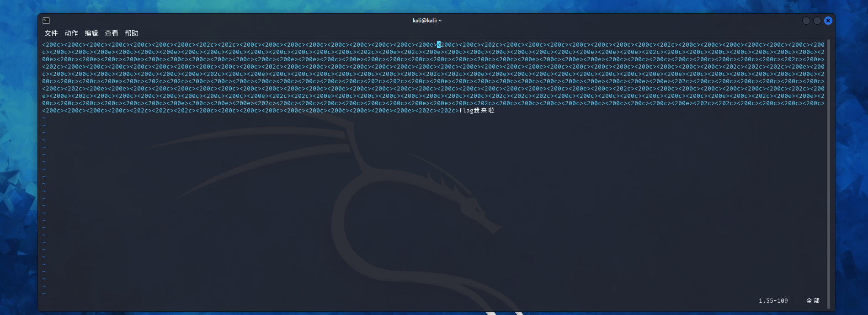
Task: Maximize the kali@kali terminal window
Action: pyautogui.click(x=817, y=21)
